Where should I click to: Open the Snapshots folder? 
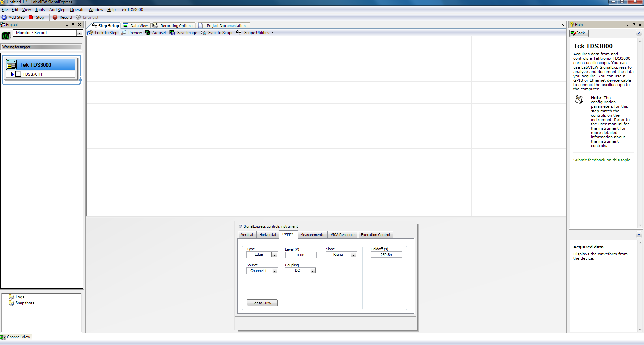21,303
